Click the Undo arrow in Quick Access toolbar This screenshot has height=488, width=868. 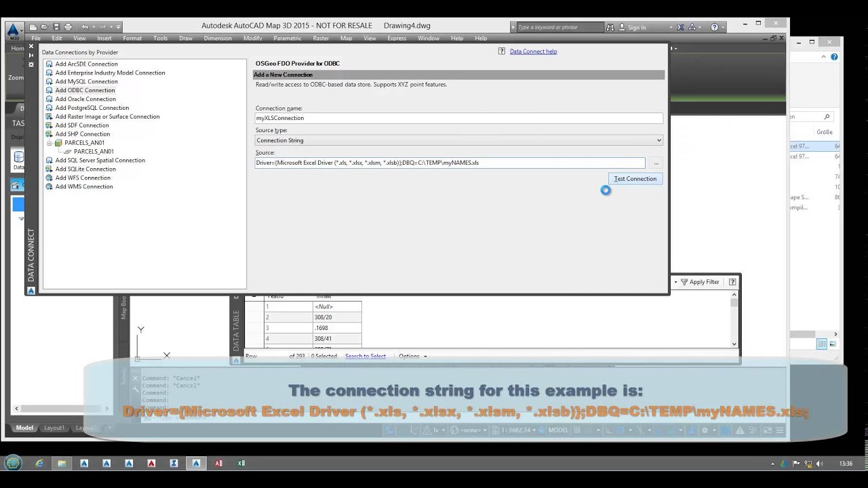click(x=85, y=27)
